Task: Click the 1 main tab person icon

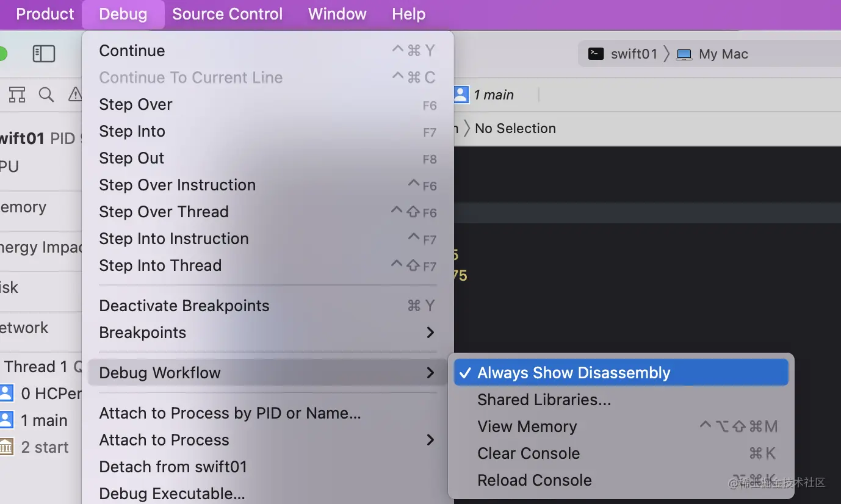Action: [x=461, y=95]
